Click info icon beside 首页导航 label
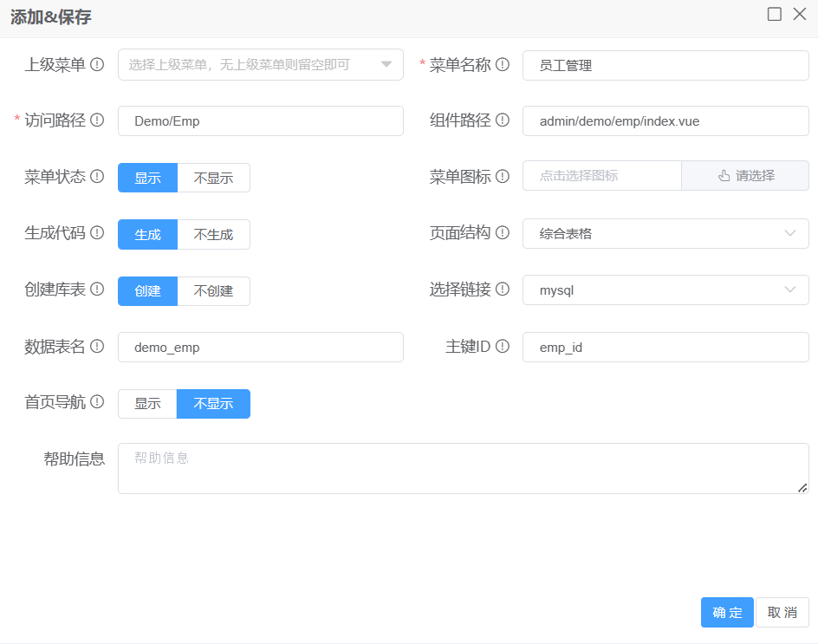The height and width of the screenshot is (644, 818). 97,402
